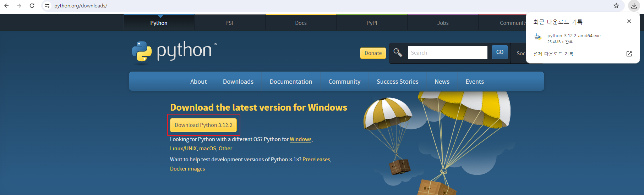Follow the Windows link
The width and height of the screenshot is (644, 195).
301,139
